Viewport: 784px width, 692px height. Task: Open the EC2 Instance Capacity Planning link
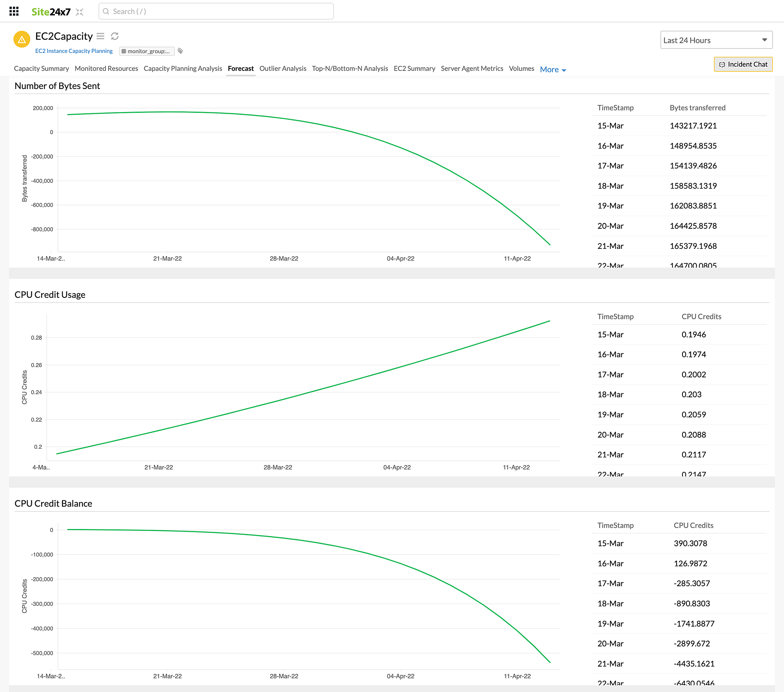tap(74, 51)
